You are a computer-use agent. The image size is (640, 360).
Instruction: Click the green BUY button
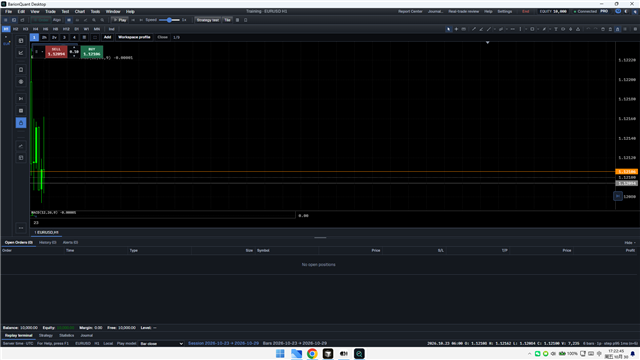click(x=92, y=52)
